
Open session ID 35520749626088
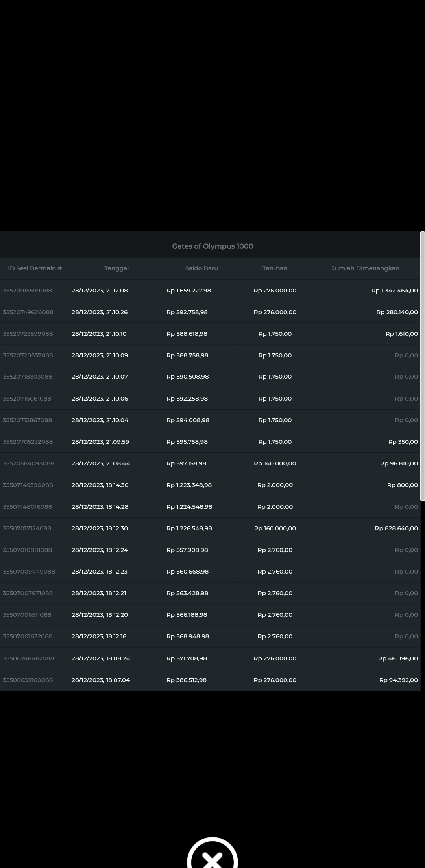click(x=28, y=312)
